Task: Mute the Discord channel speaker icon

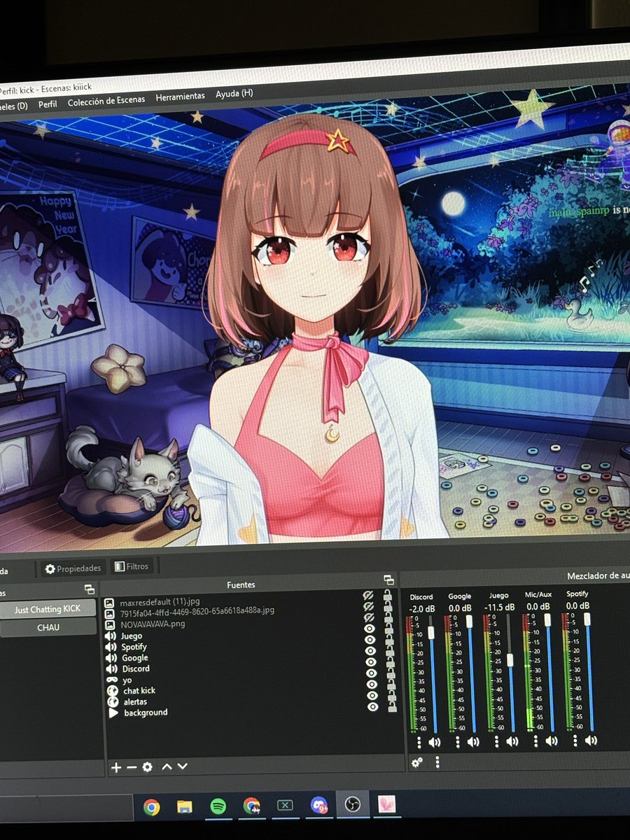Action: pyautogui.click(x=434, y=742)
